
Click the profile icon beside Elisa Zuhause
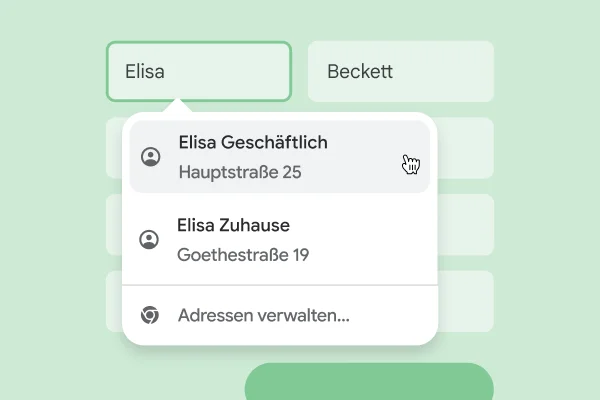[x=149, y=240]
